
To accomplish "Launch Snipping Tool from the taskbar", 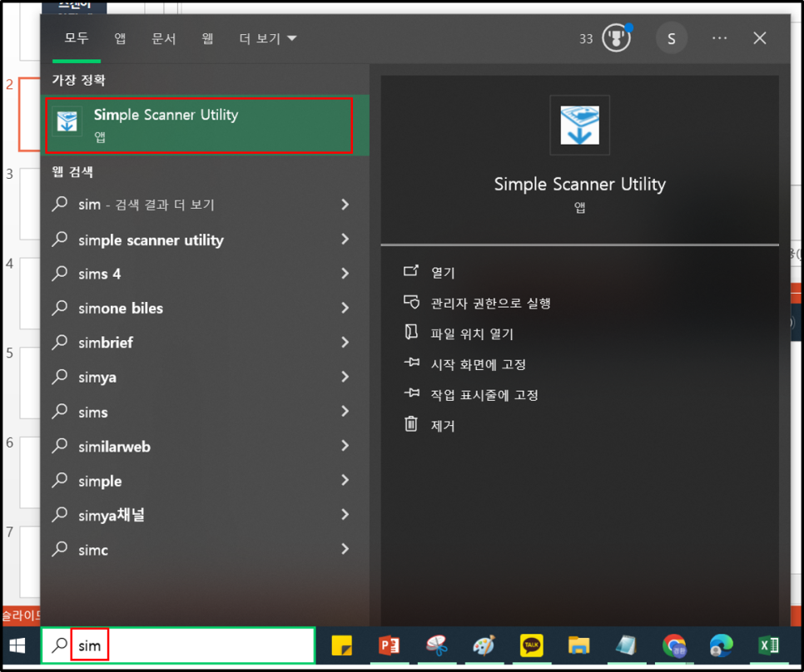I will (436, 646).
